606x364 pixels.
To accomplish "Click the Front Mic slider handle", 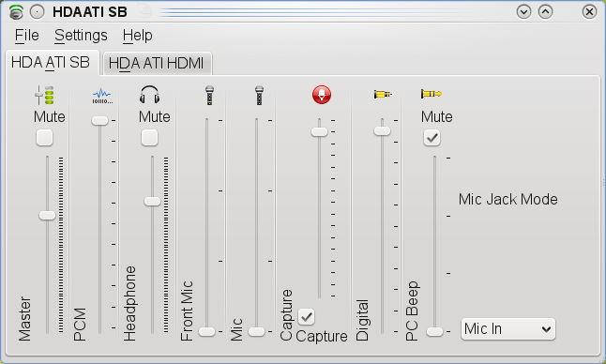I will click(206, 331).
